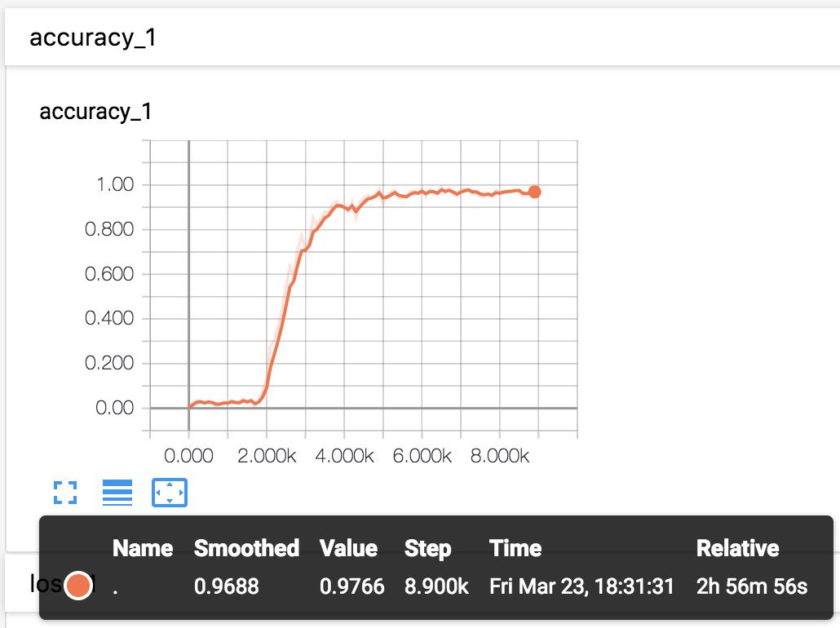The image size is (840, 628).
Task: Click the 0.800 y-axis label
Action: pyautogui.click(x=109, y=229)
